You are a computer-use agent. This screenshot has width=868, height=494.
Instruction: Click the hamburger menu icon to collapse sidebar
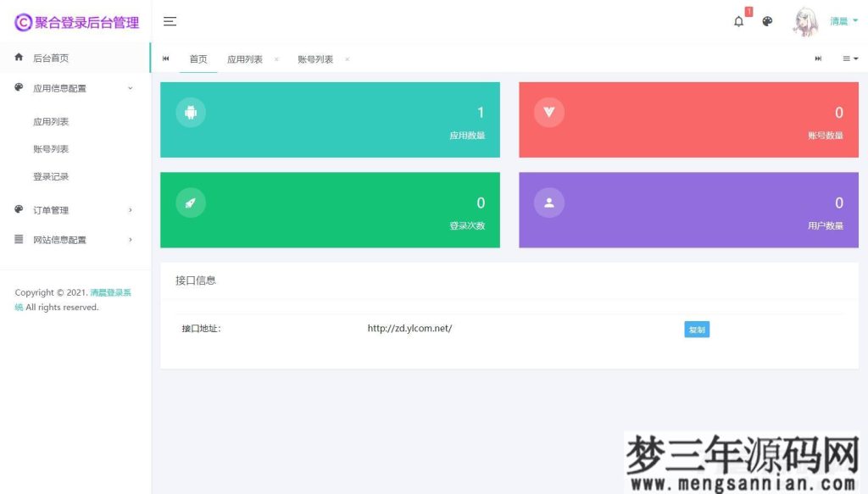click(170, 21)
